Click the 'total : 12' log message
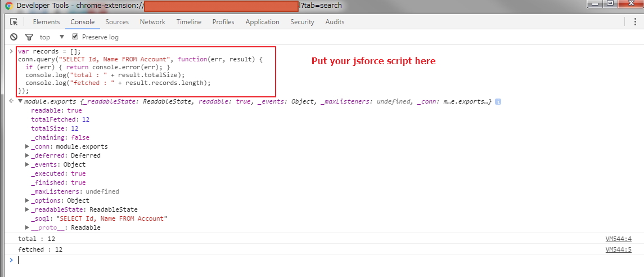 (37, 239)
